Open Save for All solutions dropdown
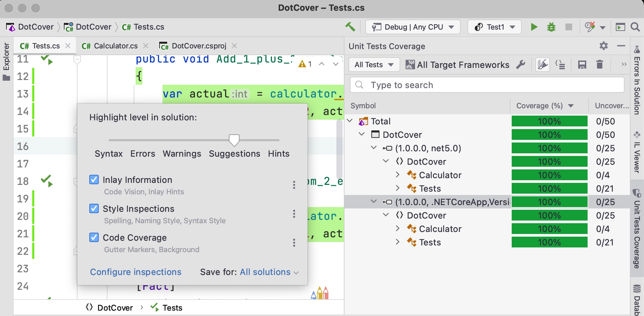644x316 pixels. pyautogui.click(x=269, y=272)
